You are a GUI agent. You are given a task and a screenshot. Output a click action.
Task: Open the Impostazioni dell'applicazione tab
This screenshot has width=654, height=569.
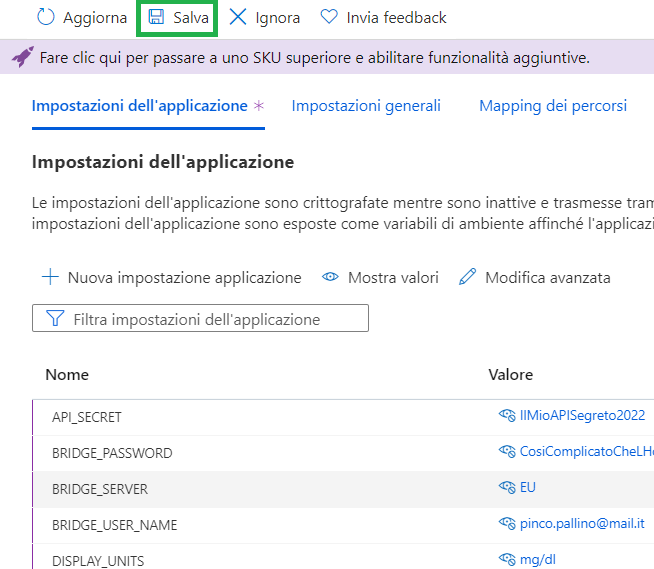click(x=148, y=106)
